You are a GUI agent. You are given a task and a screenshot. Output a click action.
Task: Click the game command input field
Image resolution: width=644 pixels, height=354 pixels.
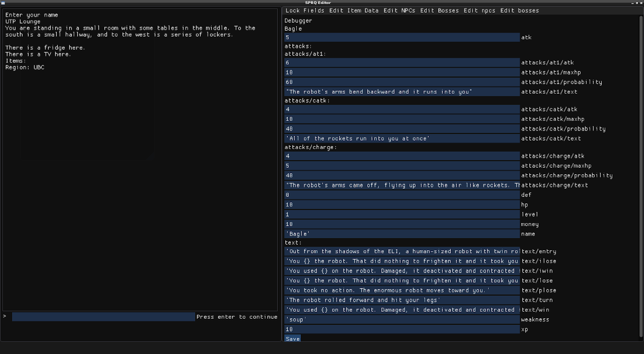(103, 317)
